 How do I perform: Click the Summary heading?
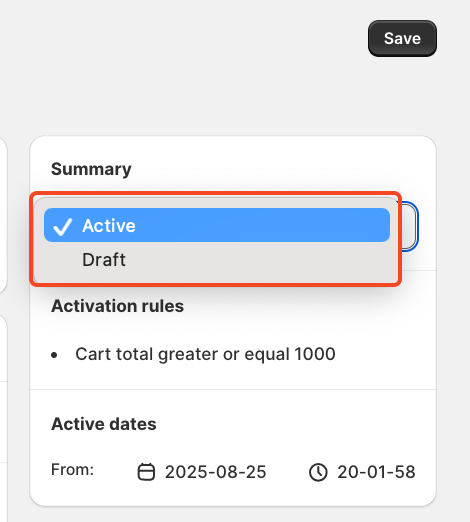[x=91, y=169]
